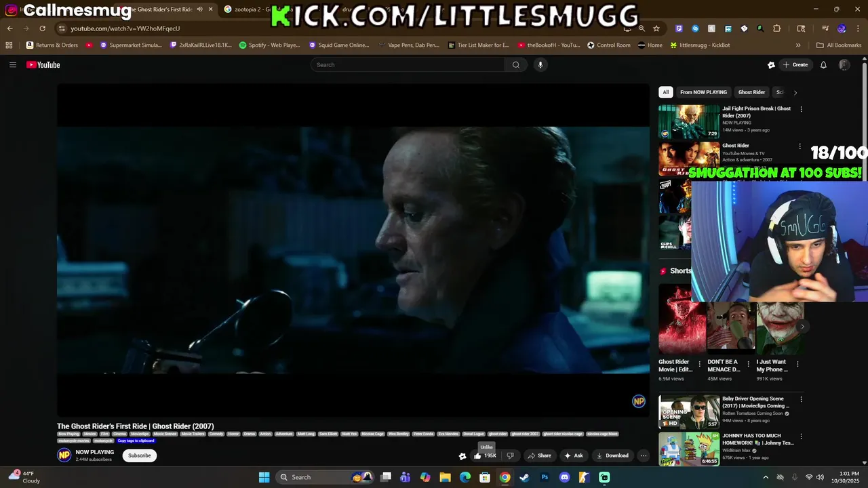Open Spotify - Web Player bookmark
This screenshot has height=488, width=868.
point(269,45)
